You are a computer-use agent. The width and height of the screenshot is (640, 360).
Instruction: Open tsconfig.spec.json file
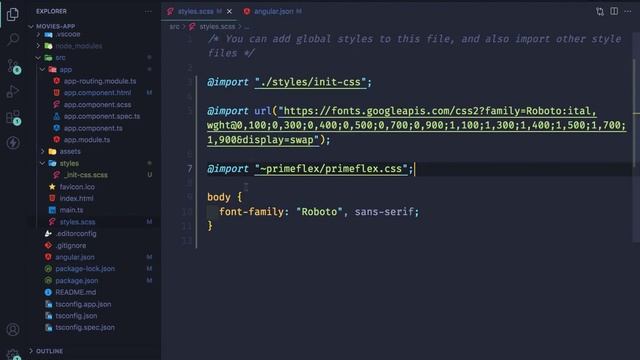click(x=85, y=327)
